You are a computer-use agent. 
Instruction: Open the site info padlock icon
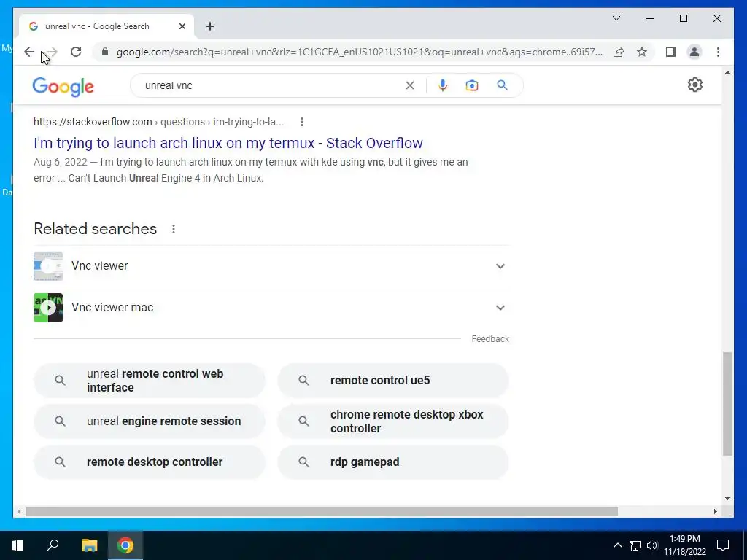[105, 52]
